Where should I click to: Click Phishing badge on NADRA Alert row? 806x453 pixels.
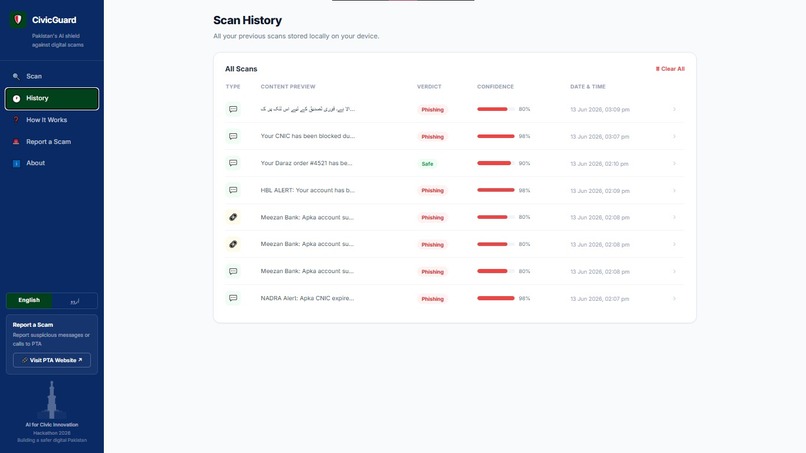432,299
